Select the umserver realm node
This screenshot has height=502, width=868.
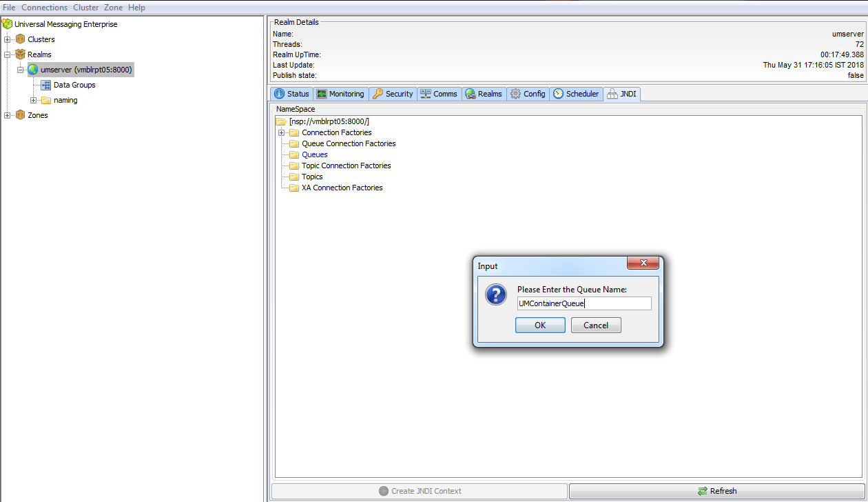(x=82, y=69)
